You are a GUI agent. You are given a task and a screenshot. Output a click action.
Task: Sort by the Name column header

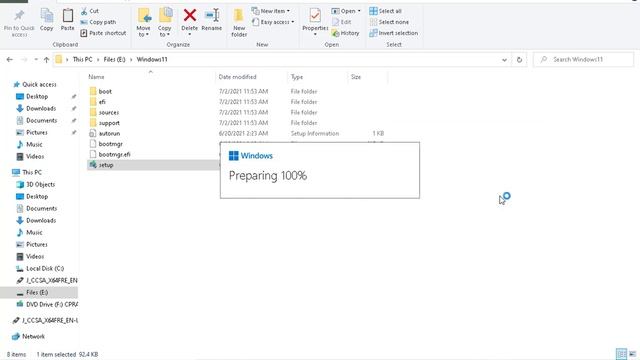[96, 77]
